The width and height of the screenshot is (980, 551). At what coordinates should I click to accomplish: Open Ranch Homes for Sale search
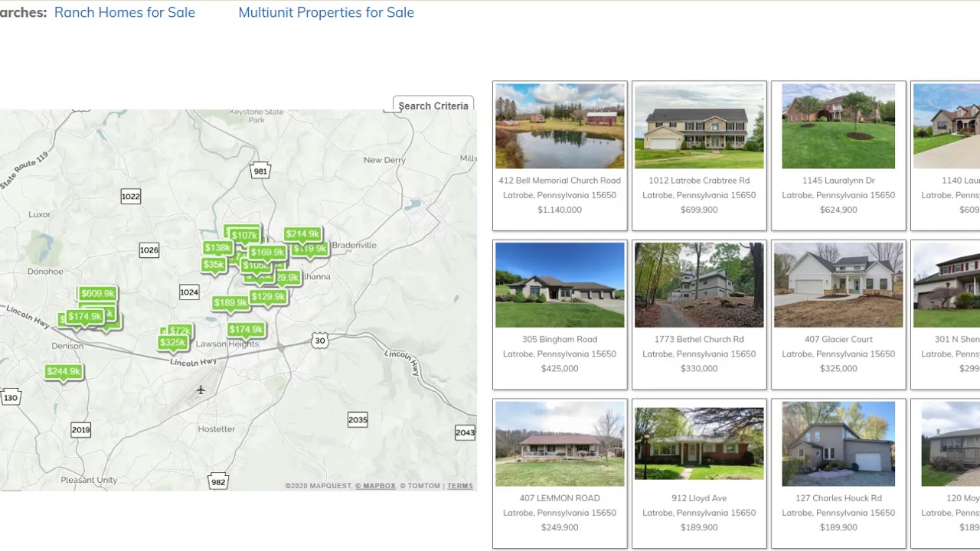tap(125, 12)
